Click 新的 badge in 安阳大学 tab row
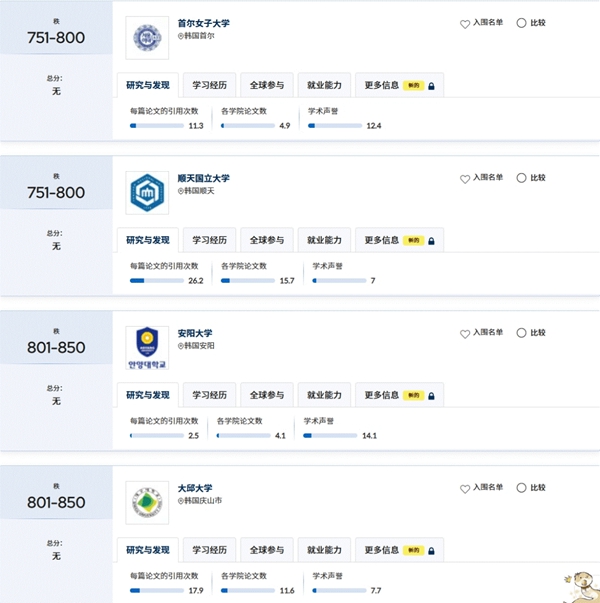The height and width of the screenshot is (603, 600). 413,395
